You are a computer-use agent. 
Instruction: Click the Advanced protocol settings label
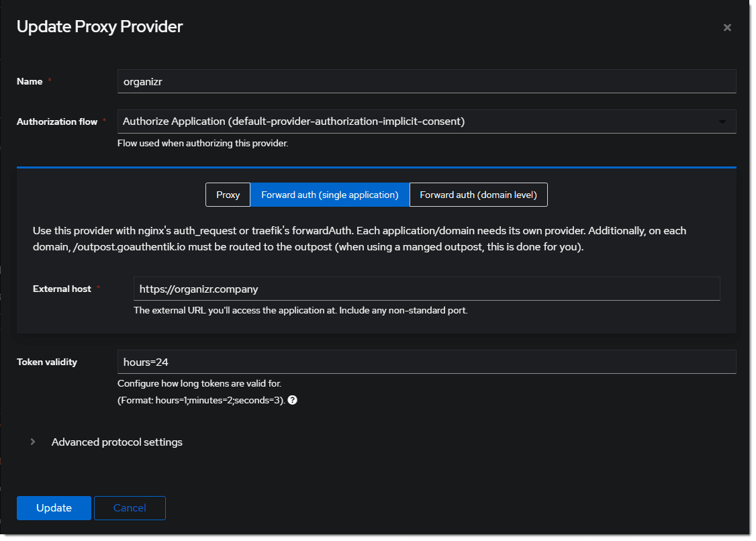point(117,442)
